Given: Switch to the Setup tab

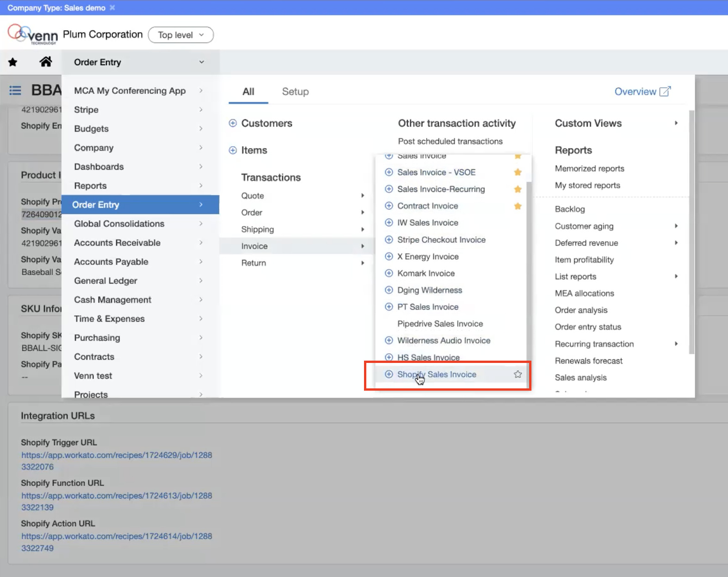Looking at the screenshot, I should tap(296, 92).
